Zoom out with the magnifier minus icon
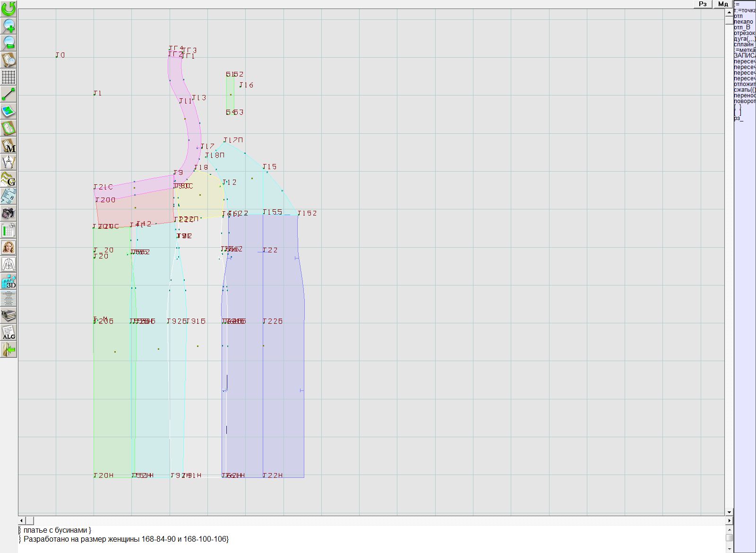Screen dimensions: 756x553 (9, 43)
